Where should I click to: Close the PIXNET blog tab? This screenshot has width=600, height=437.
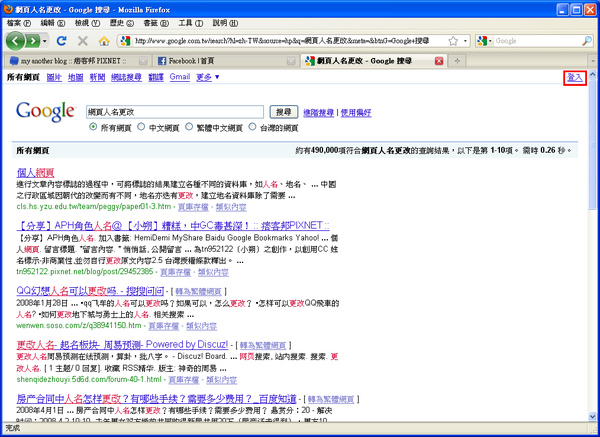(143, 61)
